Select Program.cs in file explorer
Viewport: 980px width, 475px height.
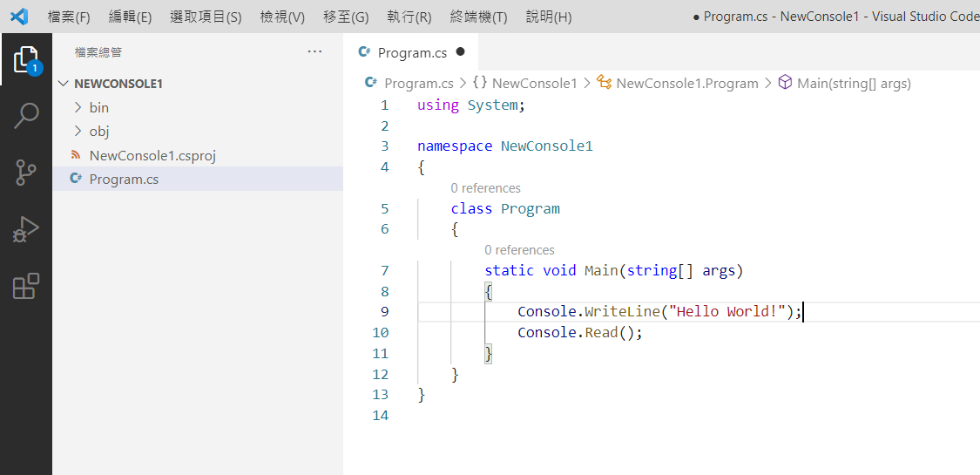click(x=198, y=179)
